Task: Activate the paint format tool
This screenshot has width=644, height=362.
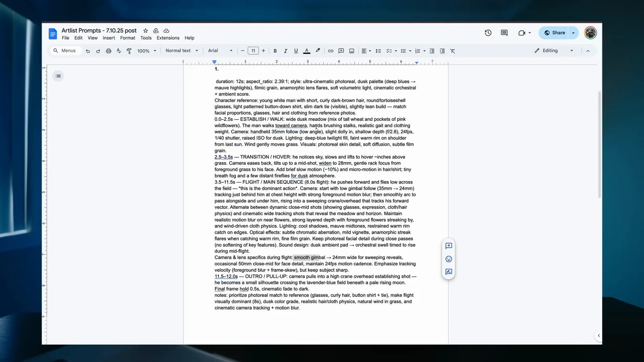Action: [129, 51]
